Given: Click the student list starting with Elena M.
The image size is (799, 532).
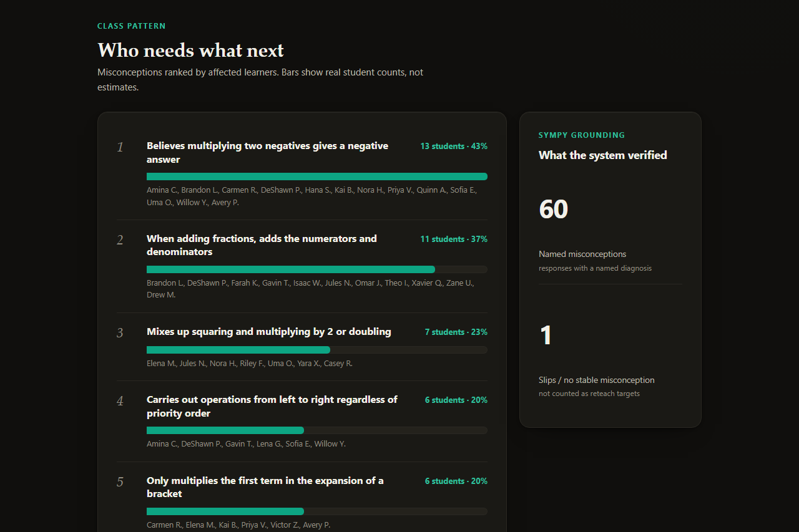Looking at the screenshot, I should (250, 364).
